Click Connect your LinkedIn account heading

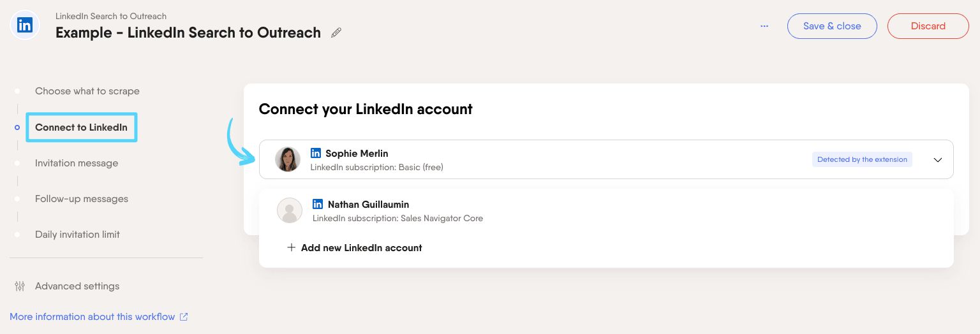[x=366, y=109]
